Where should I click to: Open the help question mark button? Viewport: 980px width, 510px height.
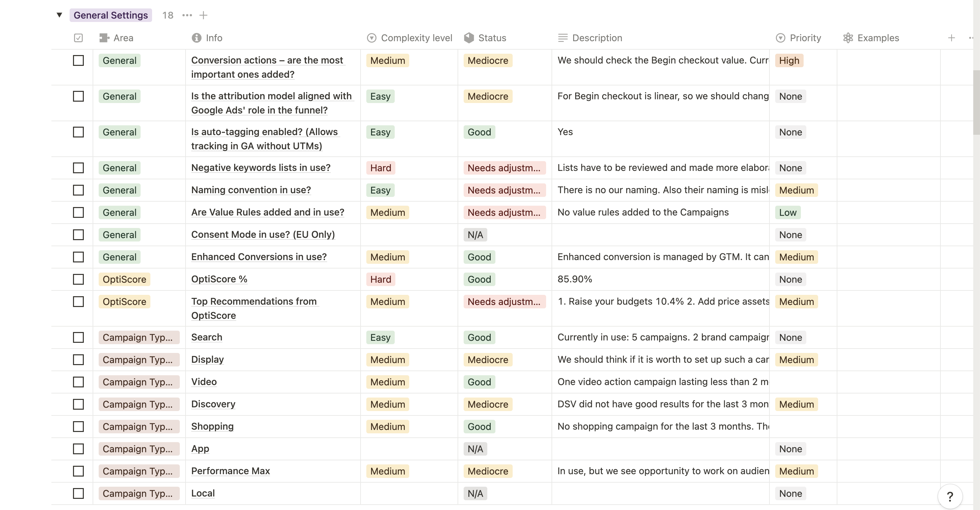coord(950,496)
